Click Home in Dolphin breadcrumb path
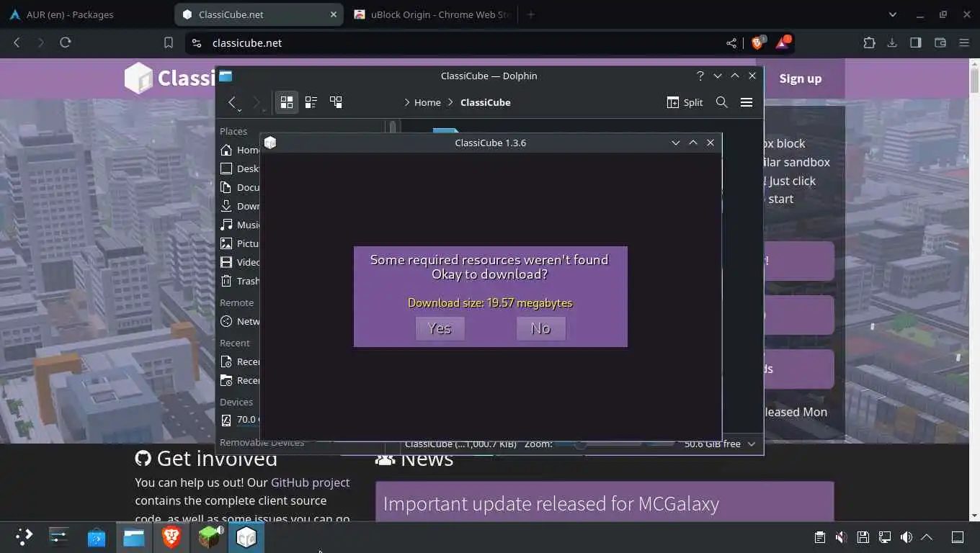Screen dimensions: 980x553 click(x=427, y=102)
